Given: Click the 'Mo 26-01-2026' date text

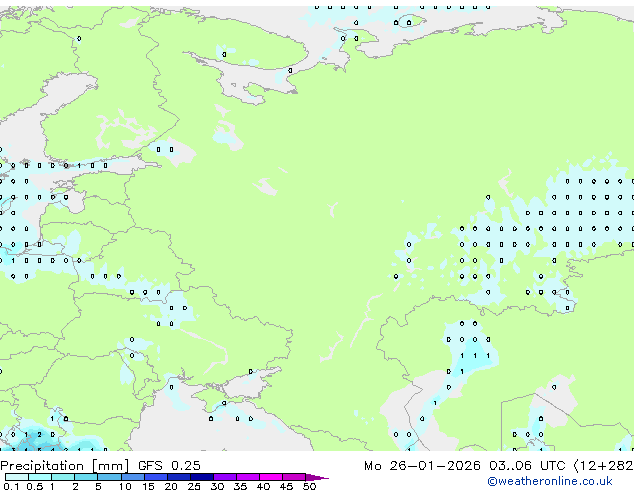Looking at the screenshot, I should [x=422, y=466].
